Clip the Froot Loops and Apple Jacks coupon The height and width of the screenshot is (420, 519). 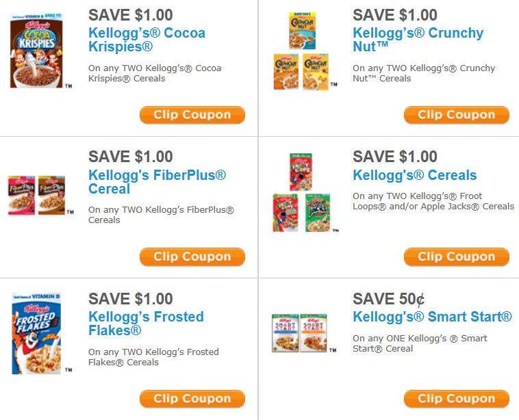coord(456,257)
